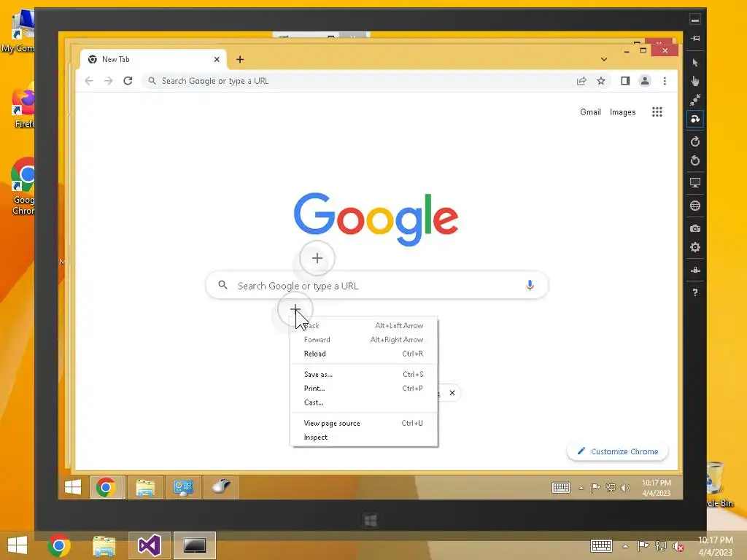Screen dimensions: 747x560
Task: Click the clock in the emulated taskbar
Action: (656, 488)
